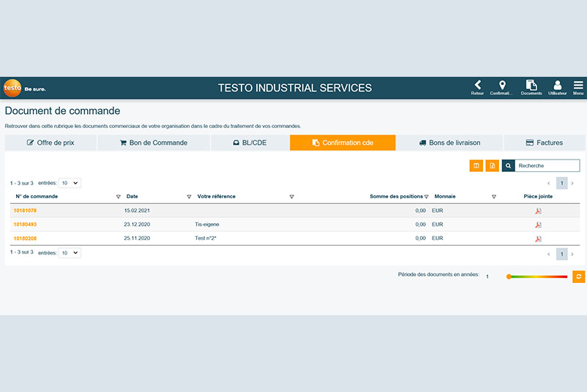Filter the N° de commande column

click(119, 197)
